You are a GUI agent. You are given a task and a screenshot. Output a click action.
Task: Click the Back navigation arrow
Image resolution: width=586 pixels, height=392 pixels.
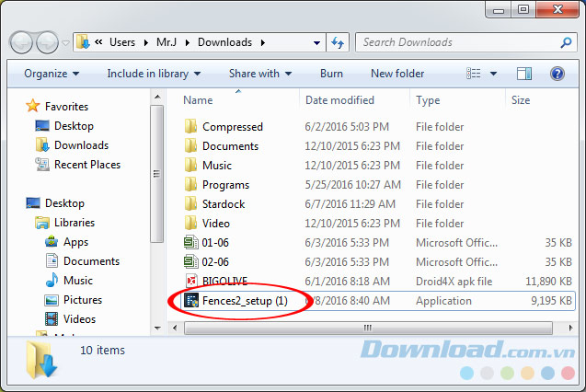tap(21, 42)
